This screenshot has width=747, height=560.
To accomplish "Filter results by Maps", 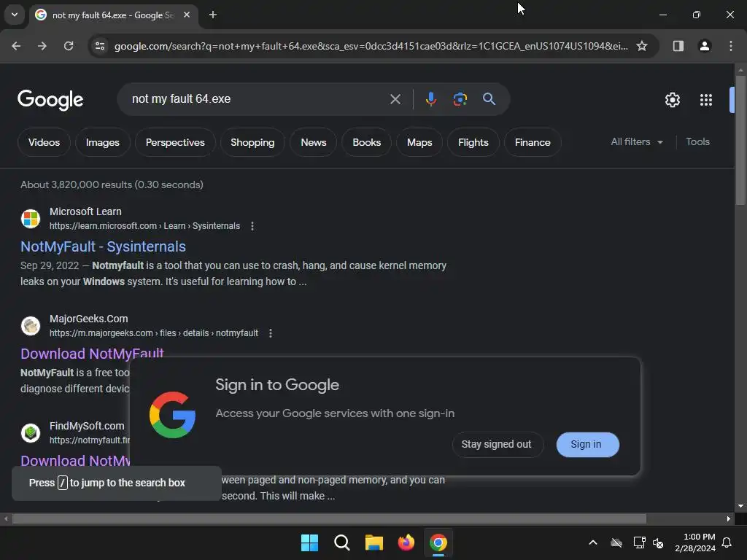I will pyautogui.click(x=419, y=142).
